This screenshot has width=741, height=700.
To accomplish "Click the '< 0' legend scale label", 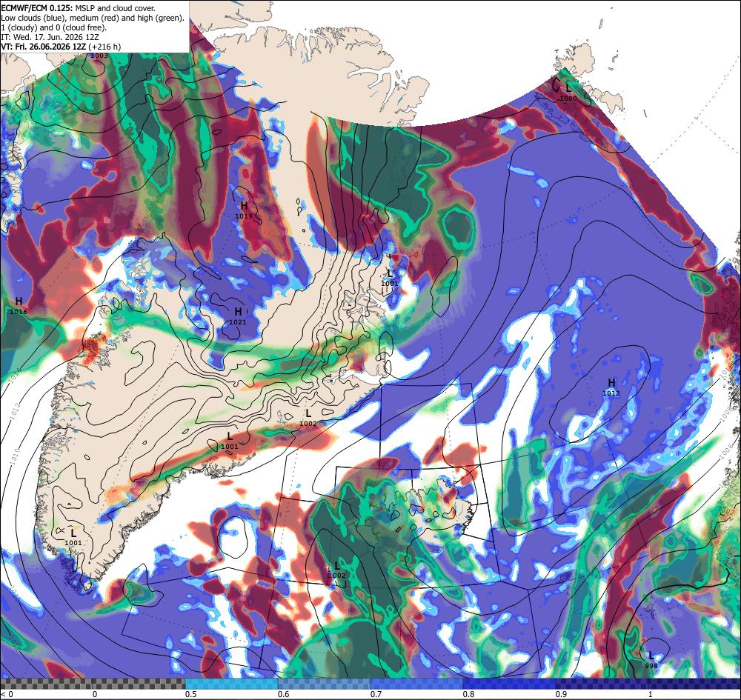I will [x=6, y=694].
